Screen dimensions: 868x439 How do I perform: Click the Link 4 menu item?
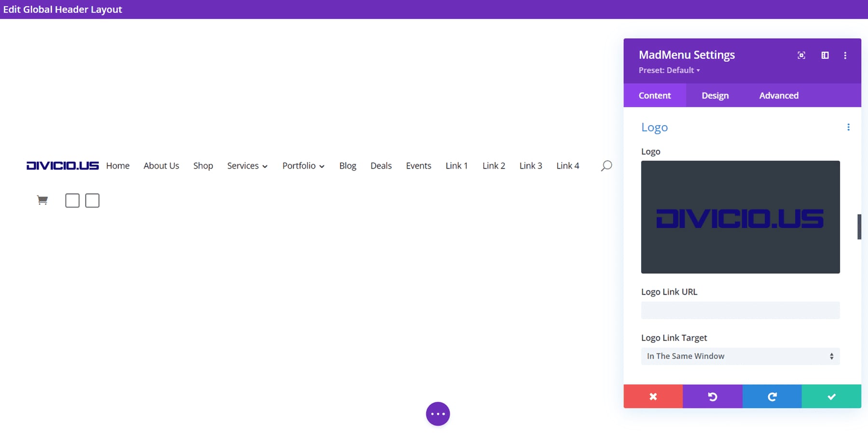tap(567, 166)
